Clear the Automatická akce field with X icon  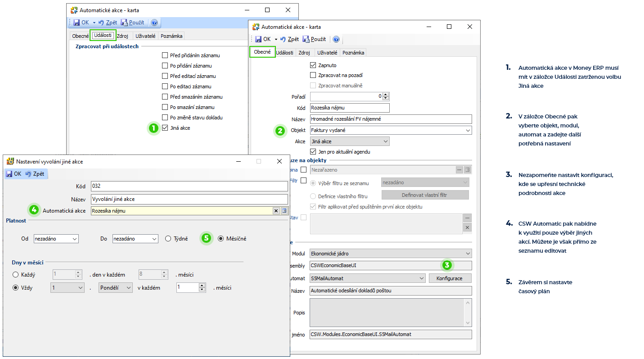(x=276, y=210)
